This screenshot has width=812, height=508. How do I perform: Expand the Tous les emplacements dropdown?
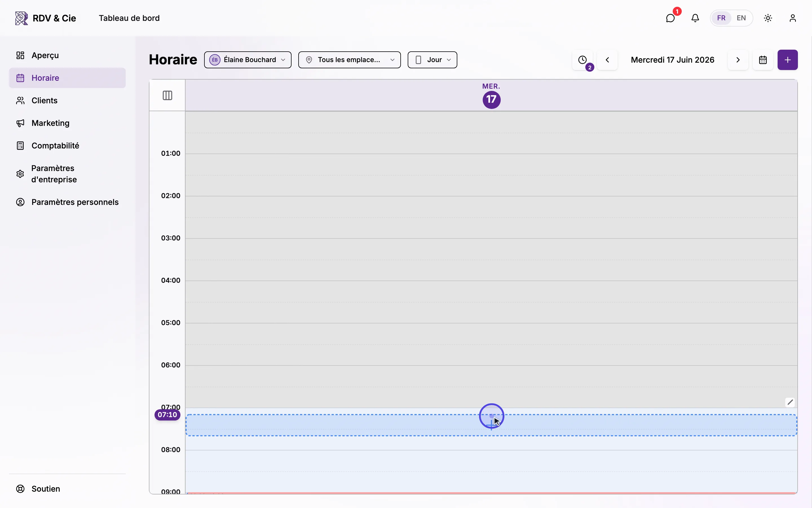coord(349,60)
